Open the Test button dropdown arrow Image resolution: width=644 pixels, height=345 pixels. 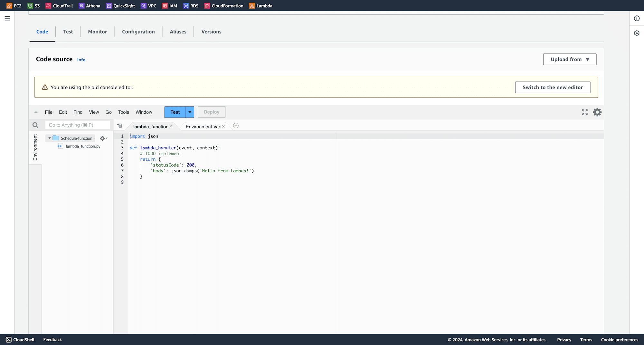click(190, 112)
